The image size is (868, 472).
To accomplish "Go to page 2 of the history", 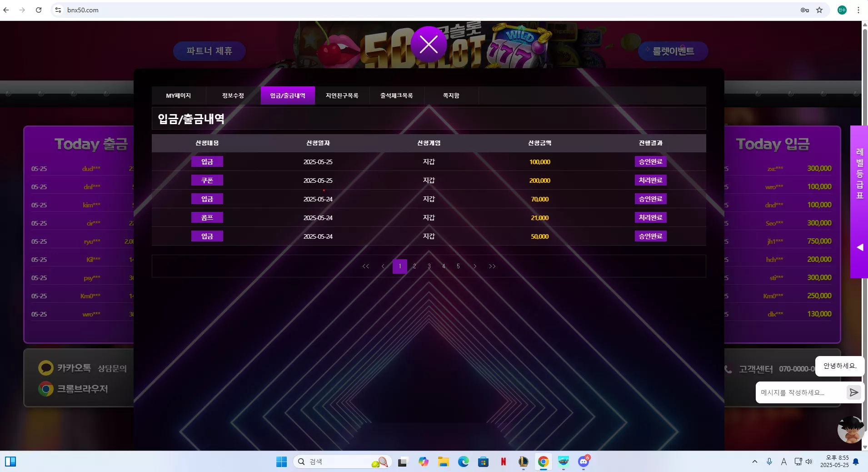I will (414, 266).
